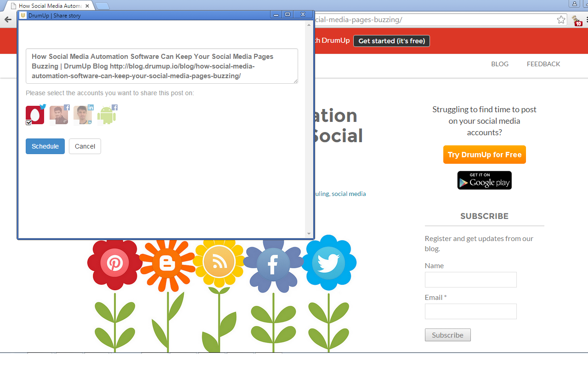Screen dimensions: 588x368
Task: Click the Blogger flower icon
Action: coord(167,264)
